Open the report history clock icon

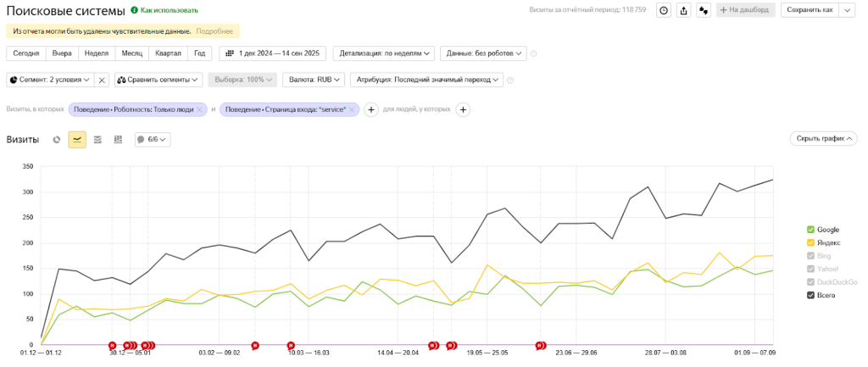click(x=664, y=10)
